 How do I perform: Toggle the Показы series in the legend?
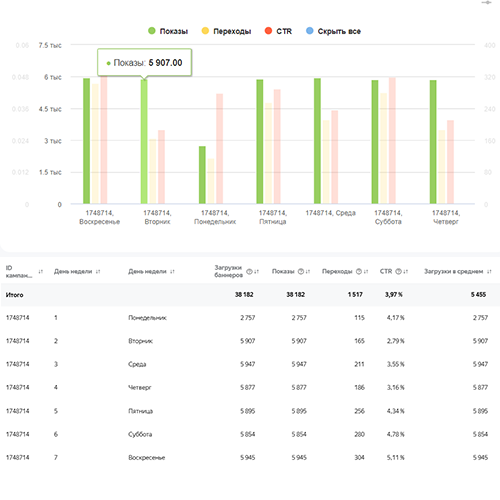[168, 31]
